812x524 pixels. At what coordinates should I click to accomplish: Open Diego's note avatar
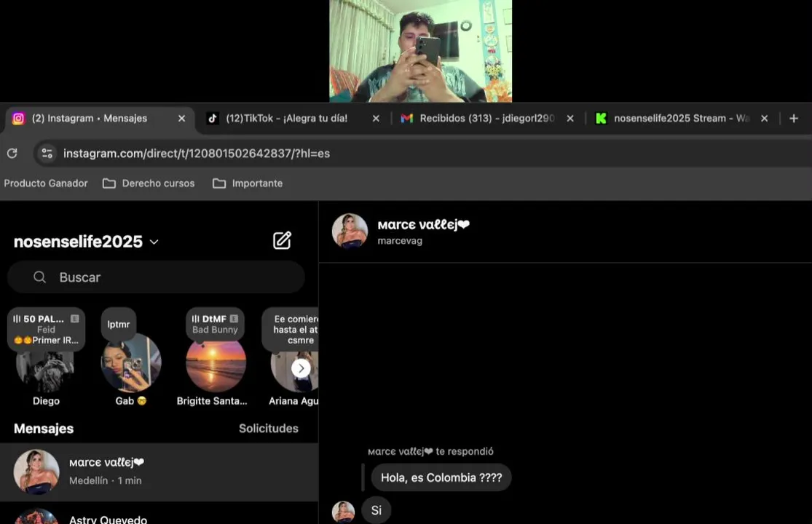pos(46,371)
